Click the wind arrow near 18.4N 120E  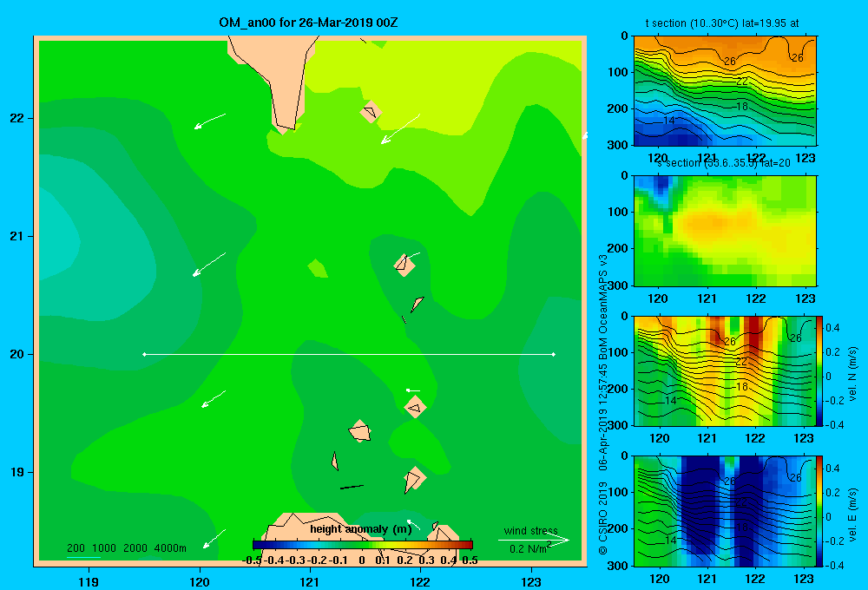(214, 539)
